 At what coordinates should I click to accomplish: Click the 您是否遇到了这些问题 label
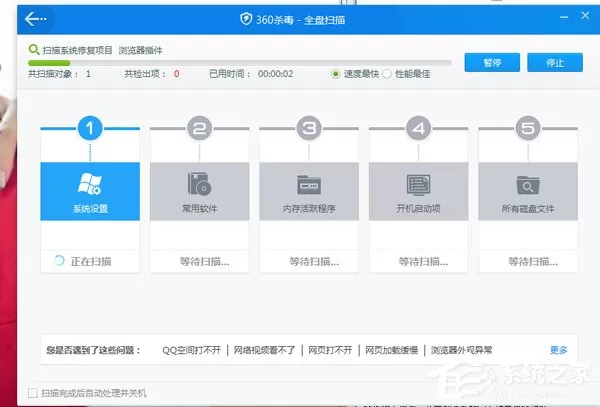click(x=94, y=350)
